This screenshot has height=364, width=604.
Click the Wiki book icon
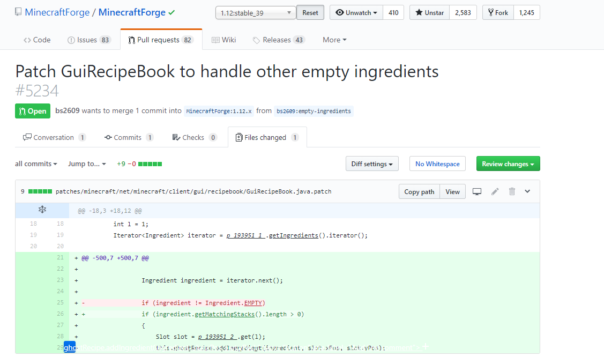215,40
